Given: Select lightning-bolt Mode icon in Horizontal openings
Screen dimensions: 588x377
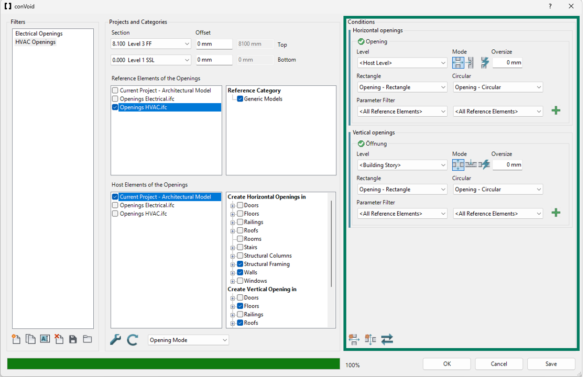Looking at the screenshot, I should (485, 63).
